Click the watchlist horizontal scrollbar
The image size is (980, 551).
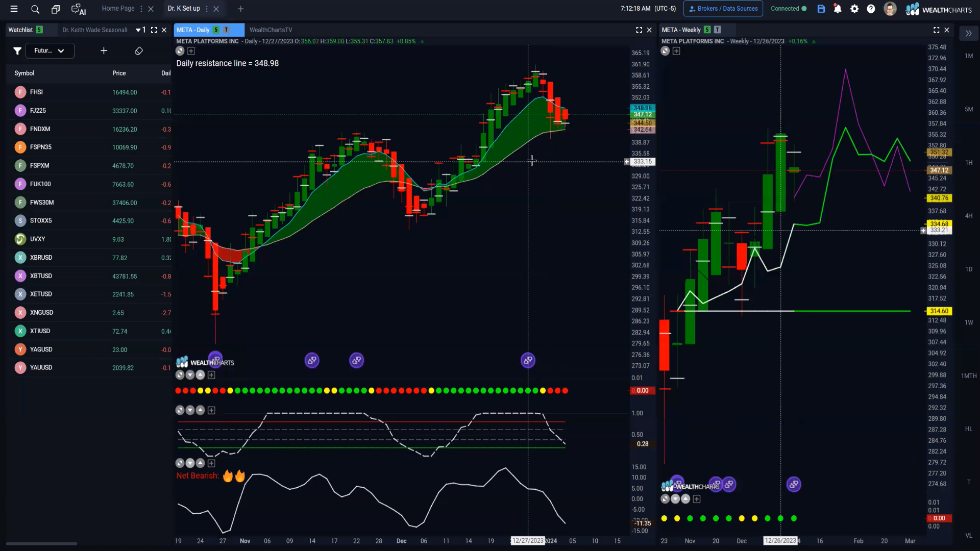click(x=41, y=543)
